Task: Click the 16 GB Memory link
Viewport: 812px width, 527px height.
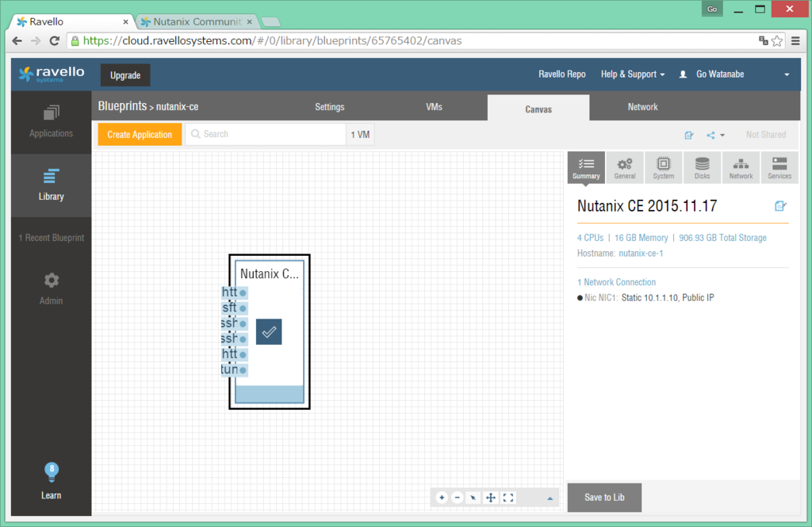Action: tap(641, 238)
